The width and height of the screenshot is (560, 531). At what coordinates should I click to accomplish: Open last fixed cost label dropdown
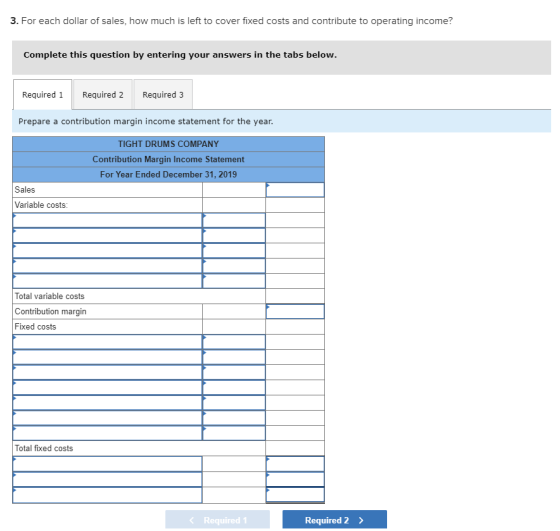(x=107, y=433)
